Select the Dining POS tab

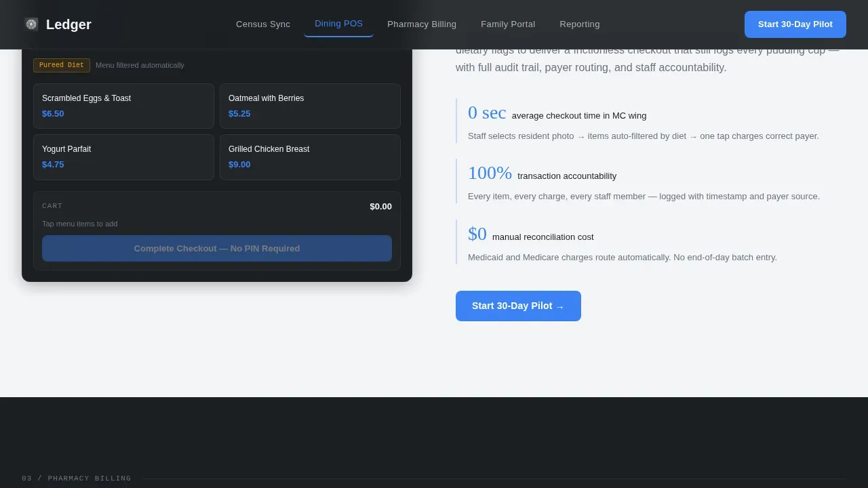[x=338, y=24]
